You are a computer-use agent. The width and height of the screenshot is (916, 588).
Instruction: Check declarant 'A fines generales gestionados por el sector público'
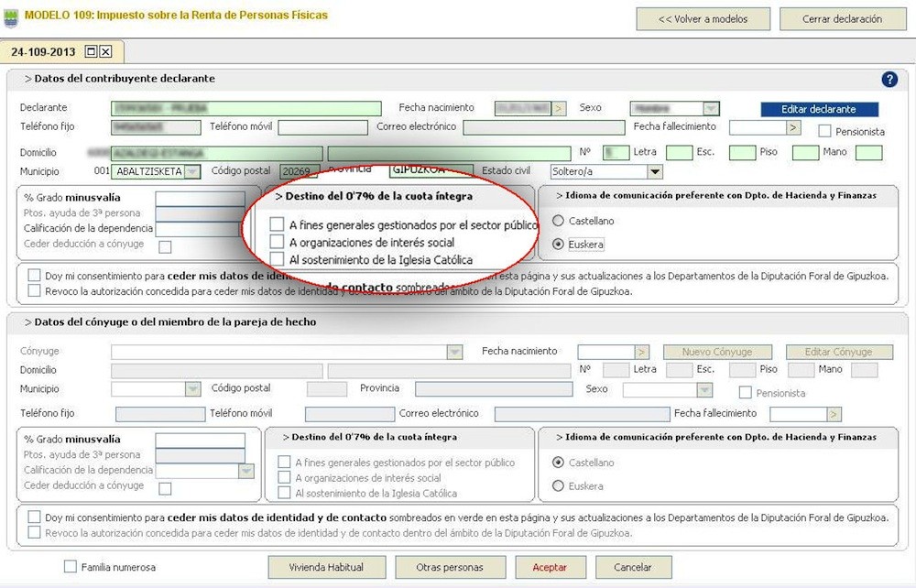coord(277,224)
